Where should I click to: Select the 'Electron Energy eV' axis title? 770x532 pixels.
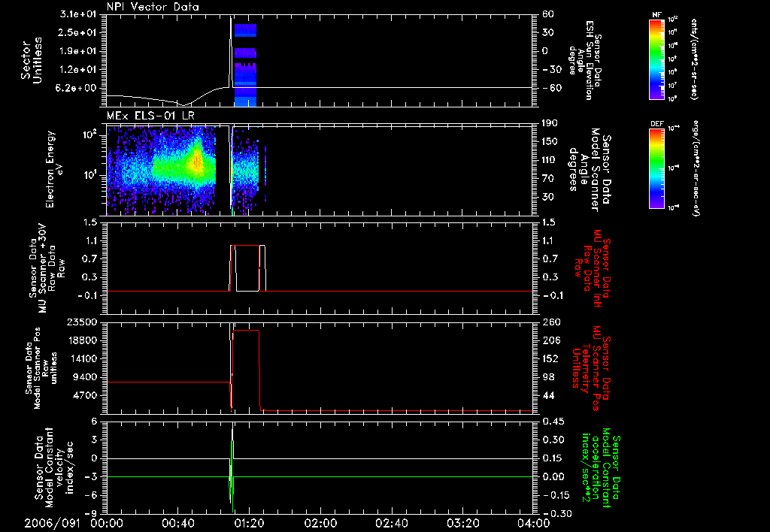tap(54, 169)
